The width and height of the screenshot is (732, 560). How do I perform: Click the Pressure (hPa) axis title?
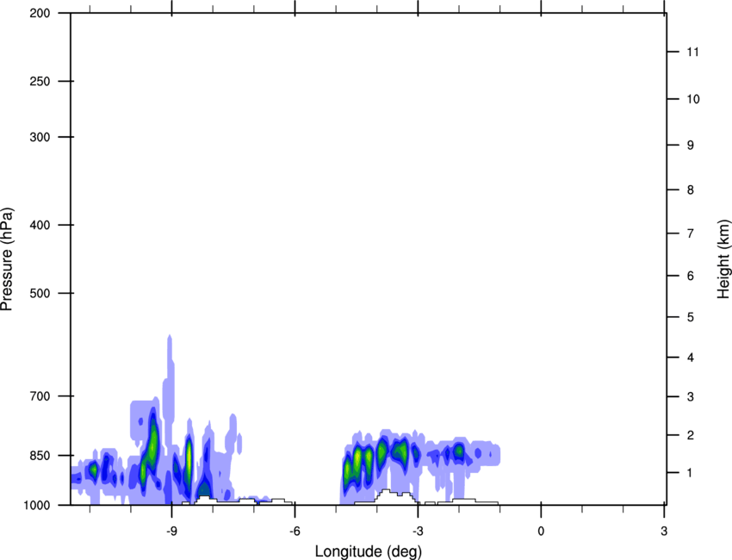tap(7, 259)
